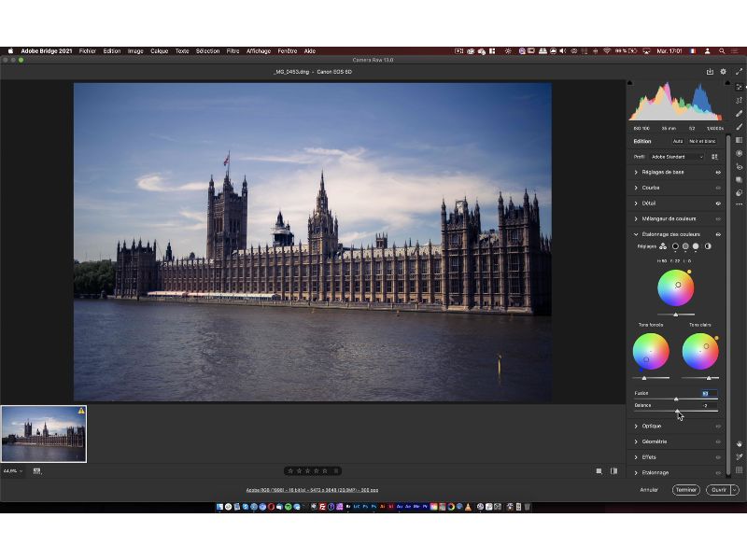Open the Affichage menu
This screenshot has width=747, height=560.
tap(259, 51)
